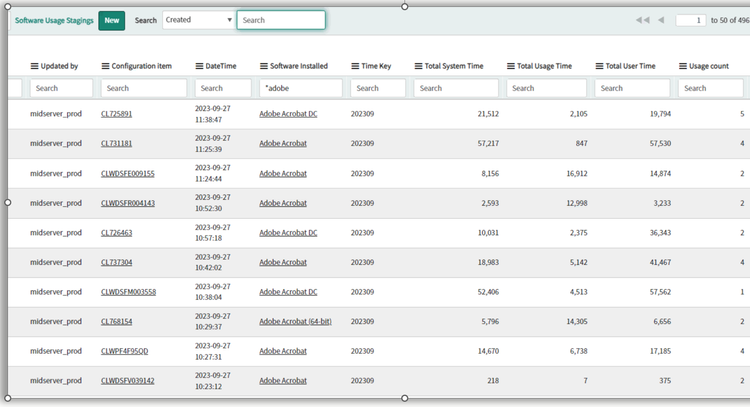The height and width of the screenshot is (407, 750).
Task: Open CLWDSFE009155 configuration item link
Action: click(x=128, y=174)
